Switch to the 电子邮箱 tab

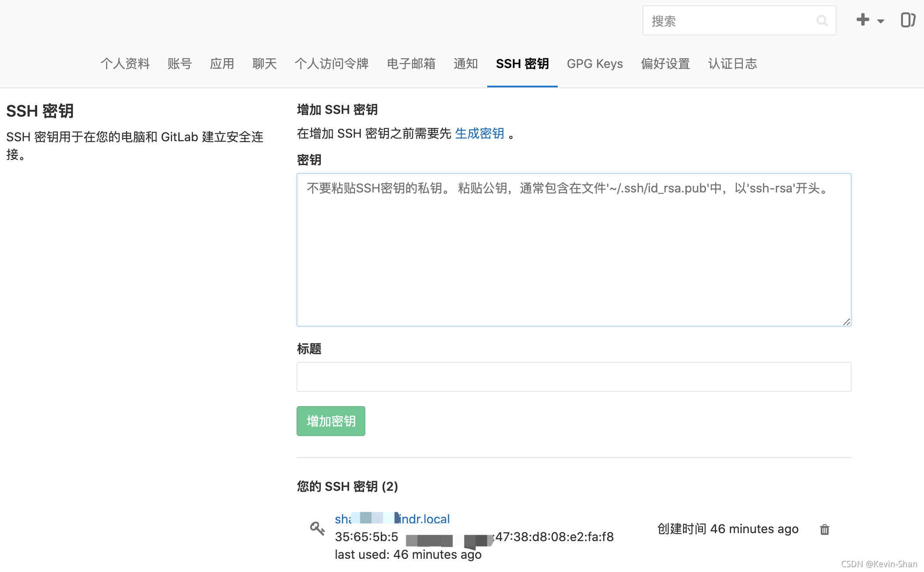pos(411,64)
